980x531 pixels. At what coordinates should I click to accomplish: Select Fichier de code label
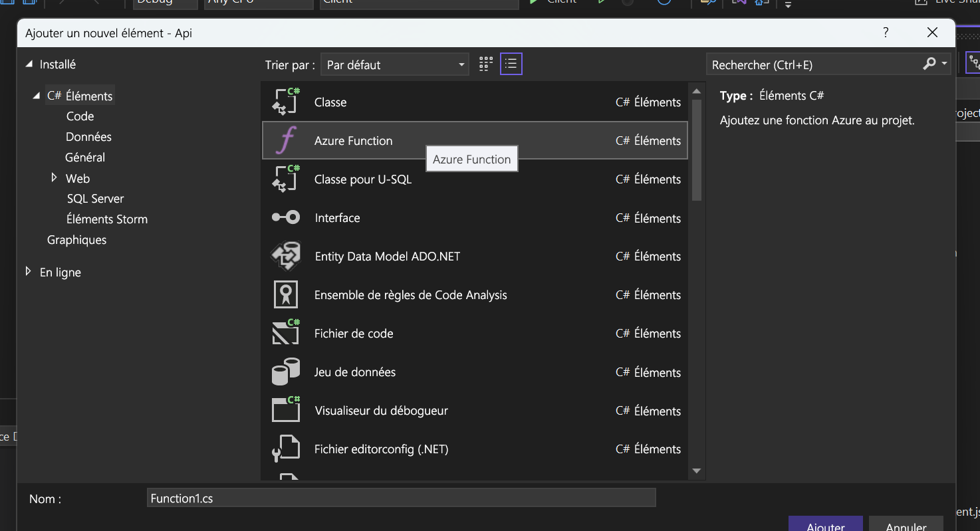pos(354,334)
